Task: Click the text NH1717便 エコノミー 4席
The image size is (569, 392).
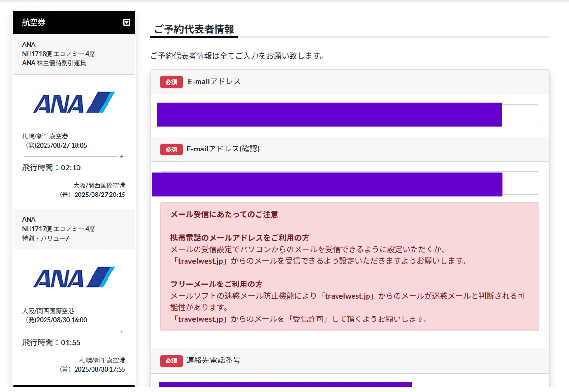Action: click(59, 229)
